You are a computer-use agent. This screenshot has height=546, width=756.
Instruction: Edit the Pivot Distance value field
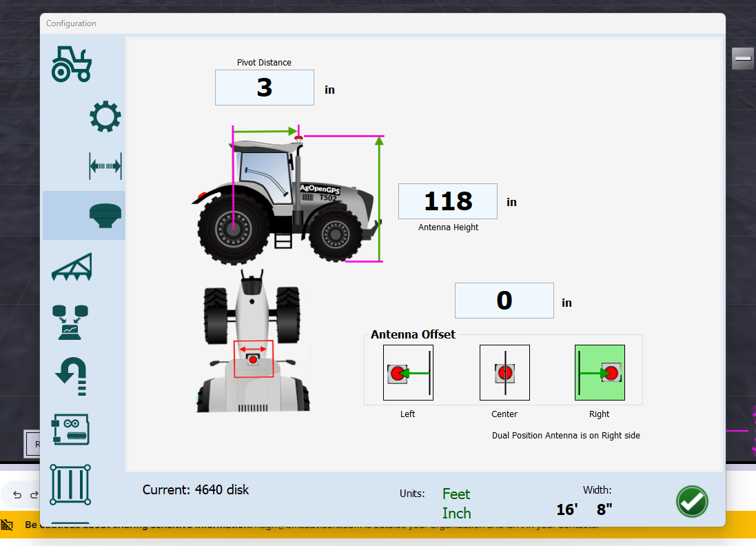[264, 88]
